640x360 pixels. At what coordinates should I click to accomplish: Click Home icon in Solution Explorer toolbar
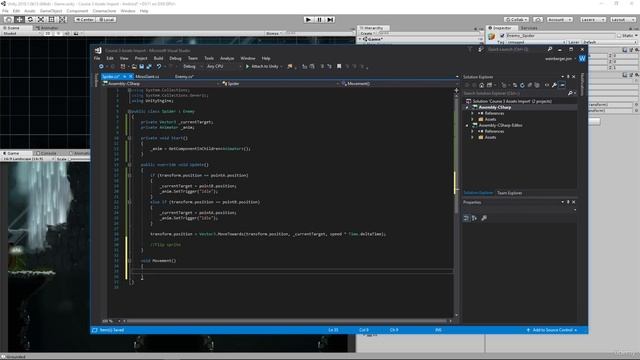[482, 85]
